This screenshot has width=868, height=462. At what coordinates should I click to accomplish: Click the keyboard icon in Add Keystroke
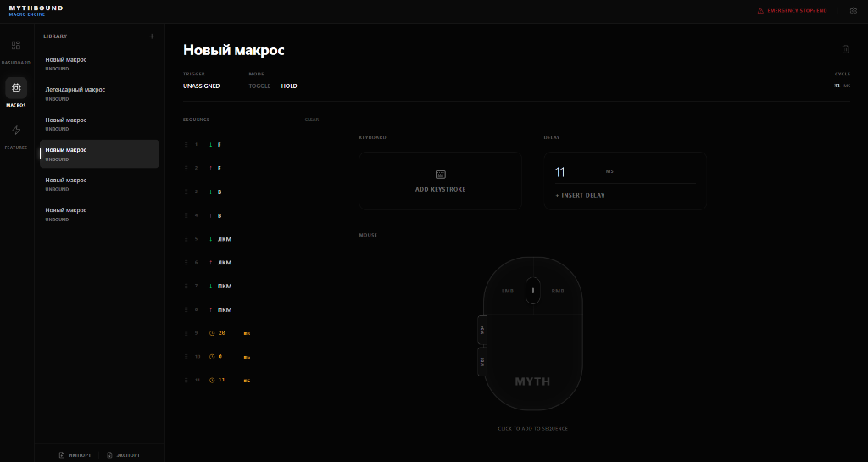[441, 175]
